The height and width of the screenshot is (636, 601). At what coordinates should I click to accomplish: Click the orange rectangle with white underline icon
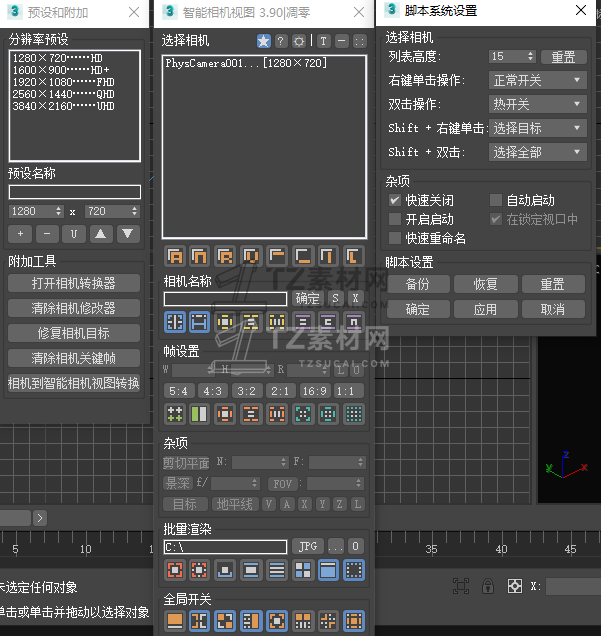point(175,621)
